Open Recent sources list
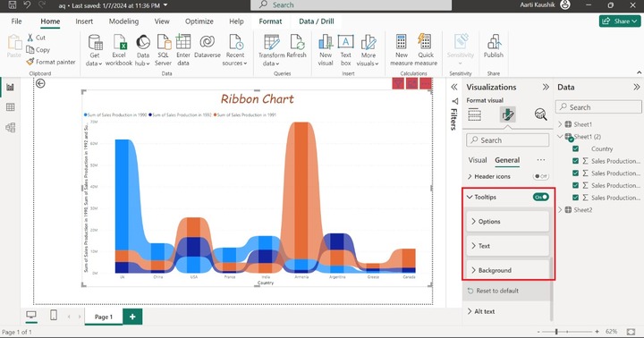The image size is (644, 338). [x=235, y=50]
